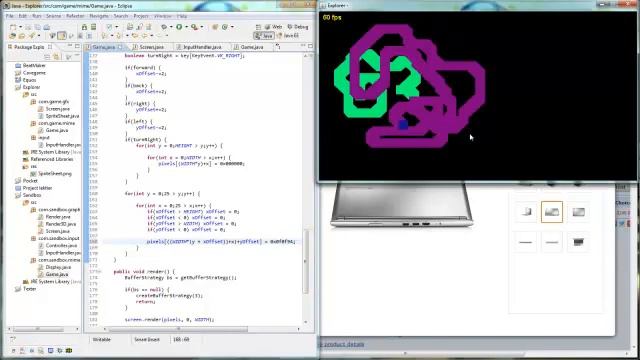Switch to the Java EE perspective
The image size is (640, 360).
click(x=289, y=36)
